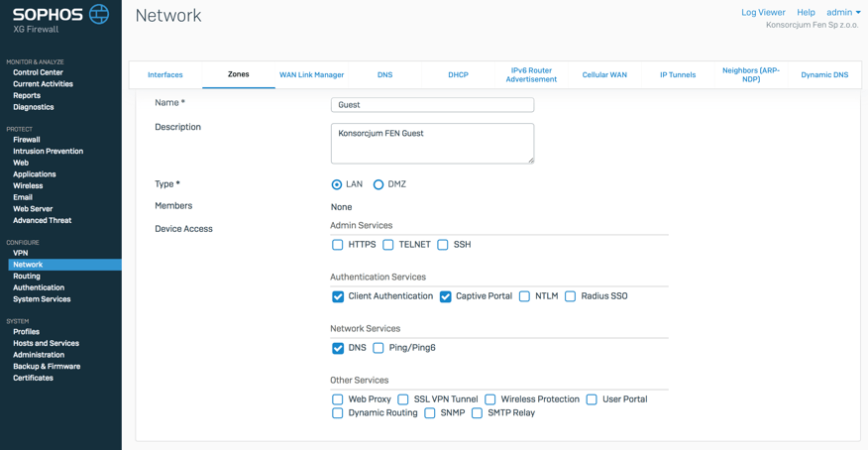Enable the SSL VPN Tunnel checkbox
This screenshot has height=450, width=868.
[x=403, y=399]
